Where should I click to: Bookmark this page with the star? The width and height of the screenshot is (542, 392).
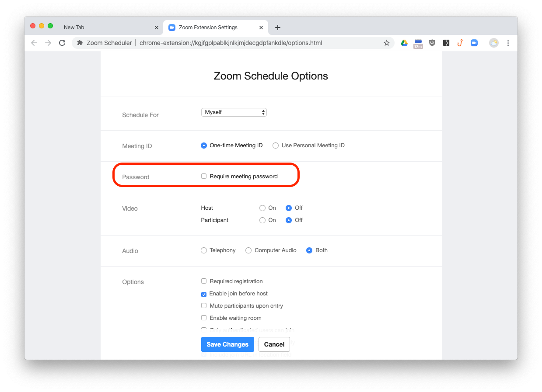387,43
